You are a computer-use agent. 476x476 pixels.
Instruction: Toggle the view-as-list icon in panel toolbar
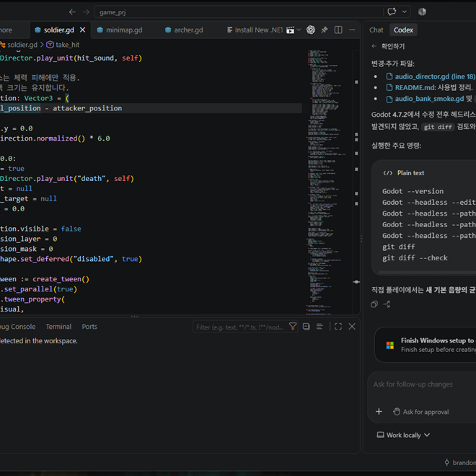coord(319,327)
